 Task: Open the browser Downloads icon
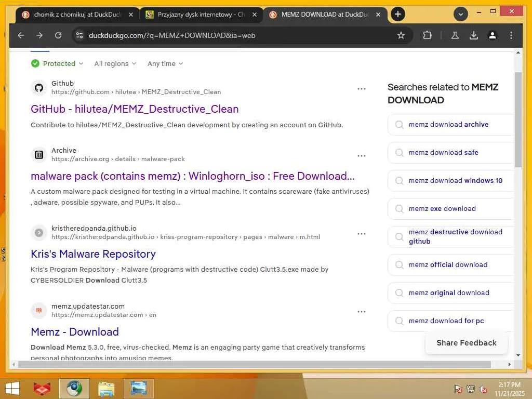[474, 35]
